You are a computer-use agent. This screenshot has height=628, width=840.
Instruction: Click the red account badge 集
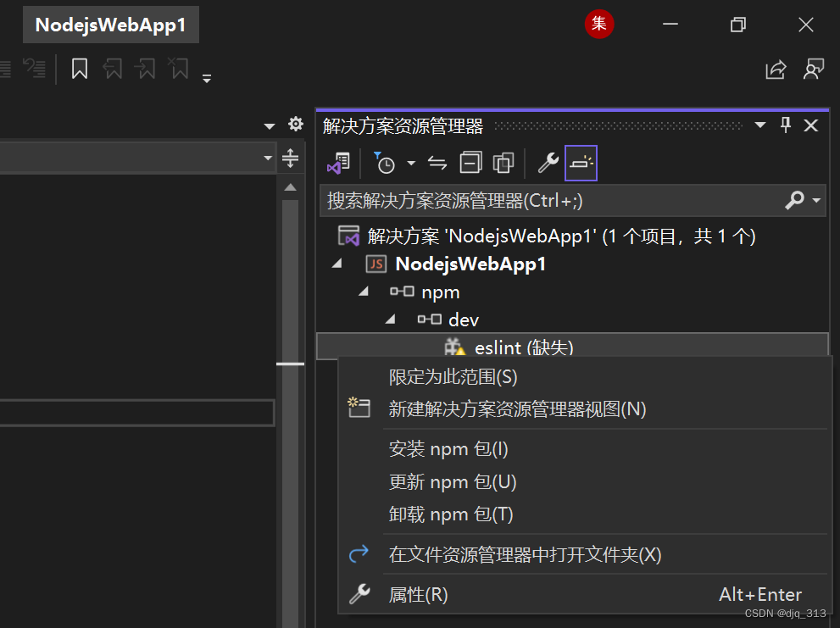599,24
